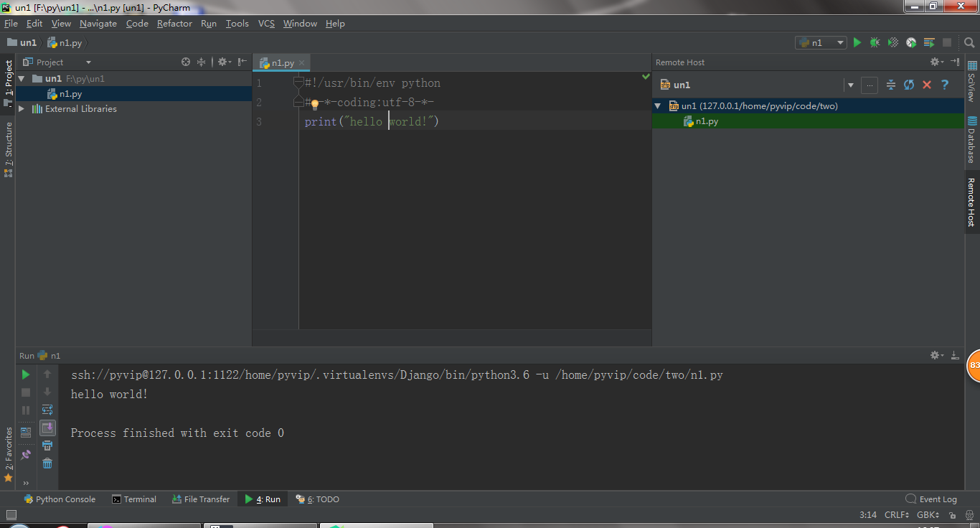
Task: Collapse the un1 remote host tree node
Action: click(x=657, y=105)
